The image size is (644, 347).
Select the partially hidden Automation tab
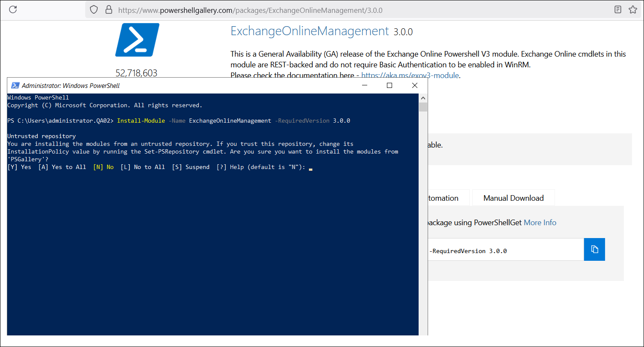[x=444, y=198]
